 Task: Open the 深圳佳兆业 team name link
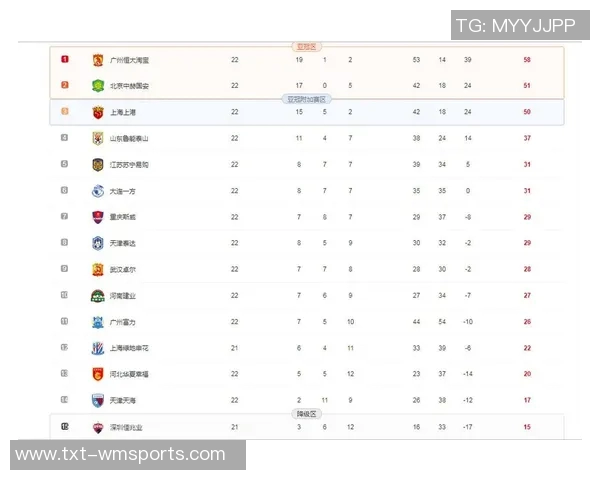[x=127, y=427]
